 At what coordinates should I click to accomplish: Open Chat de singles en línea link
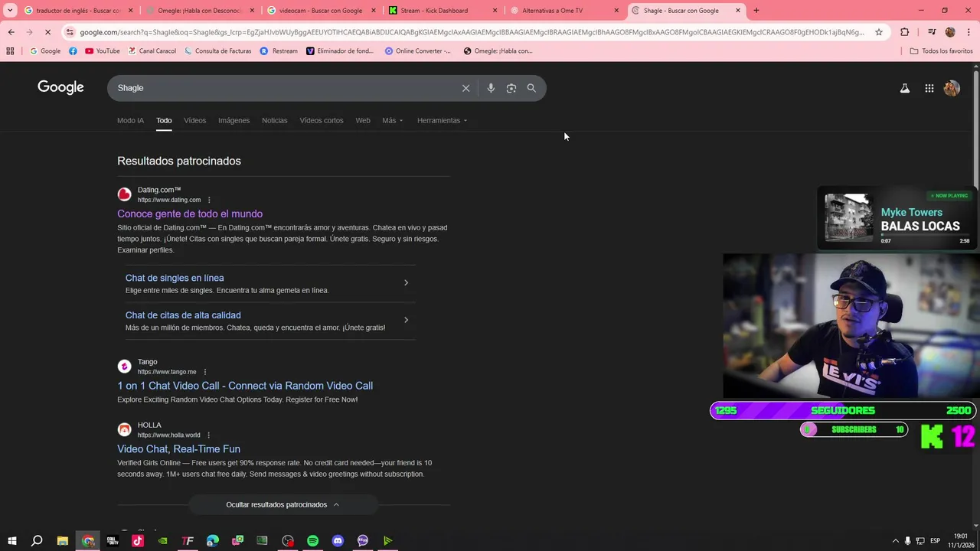pyautogui.click(x=175, y=278)
